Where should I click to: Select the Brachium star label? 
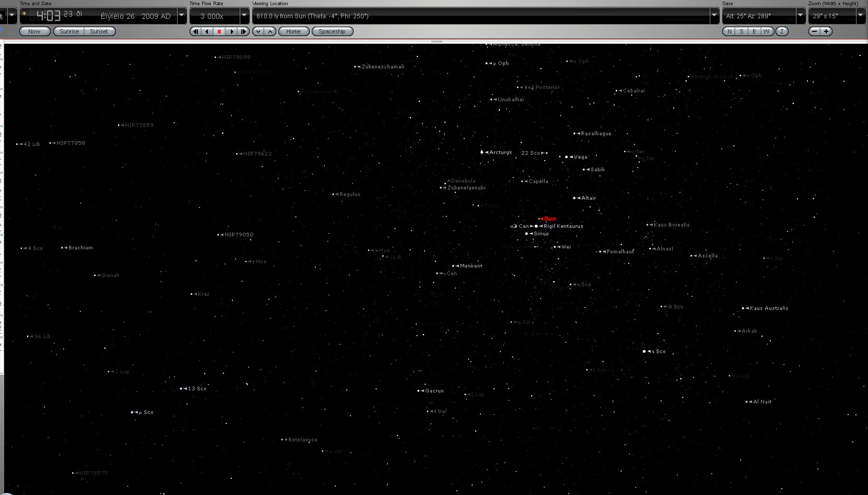[80, 248]
